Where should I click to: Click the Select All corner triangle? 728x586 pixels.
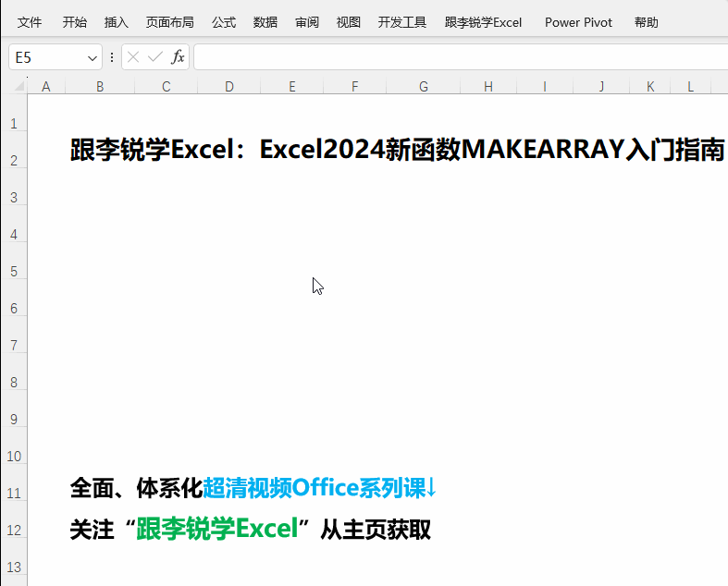pyautogui.click(x=19, y=86)
